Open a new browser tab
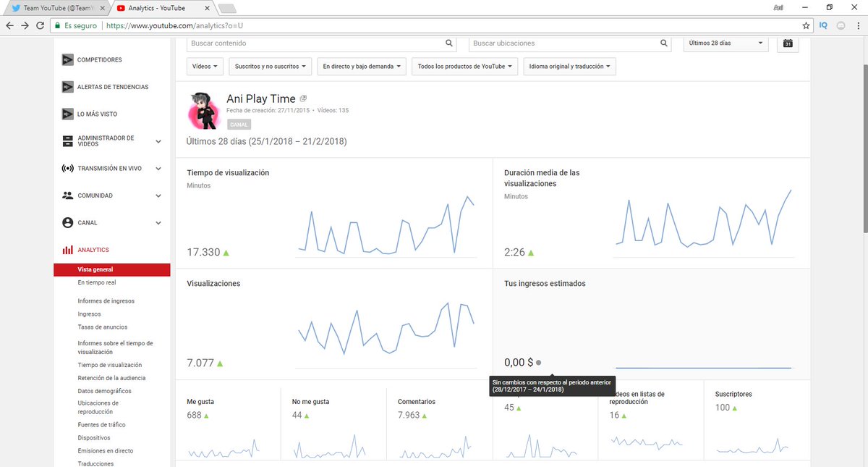 click(x=228, y=8)
